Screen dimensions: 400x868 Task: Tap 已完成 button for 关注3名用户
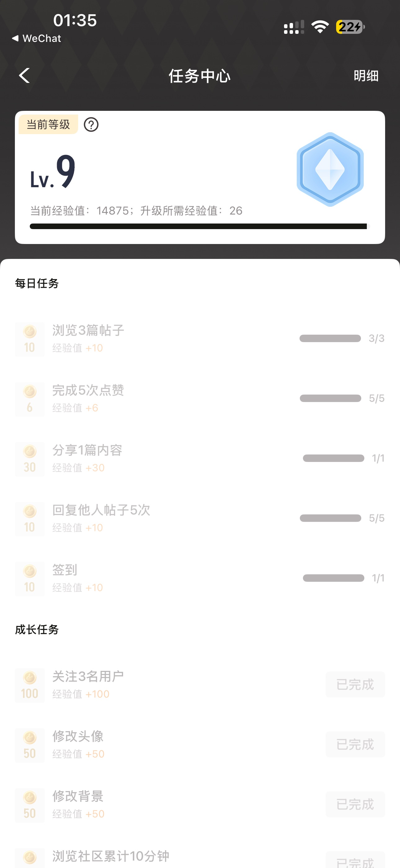pos(355,684)
